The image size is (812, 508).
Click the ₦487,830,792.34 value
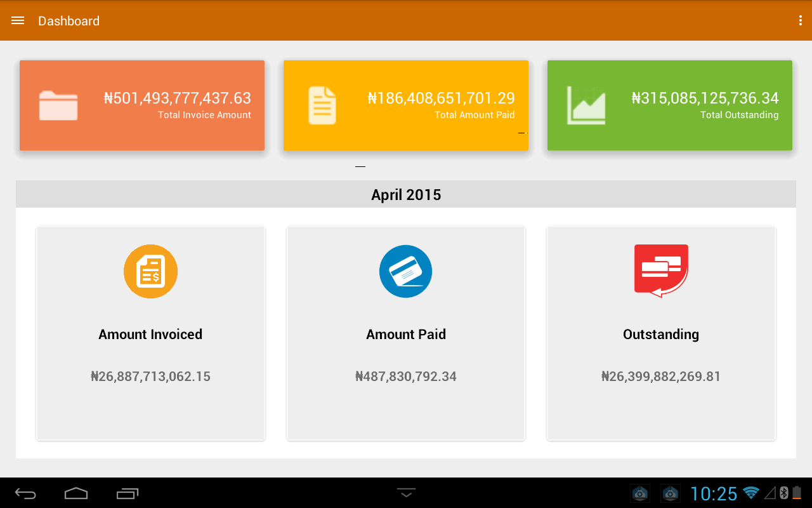(x=406, y=377)
